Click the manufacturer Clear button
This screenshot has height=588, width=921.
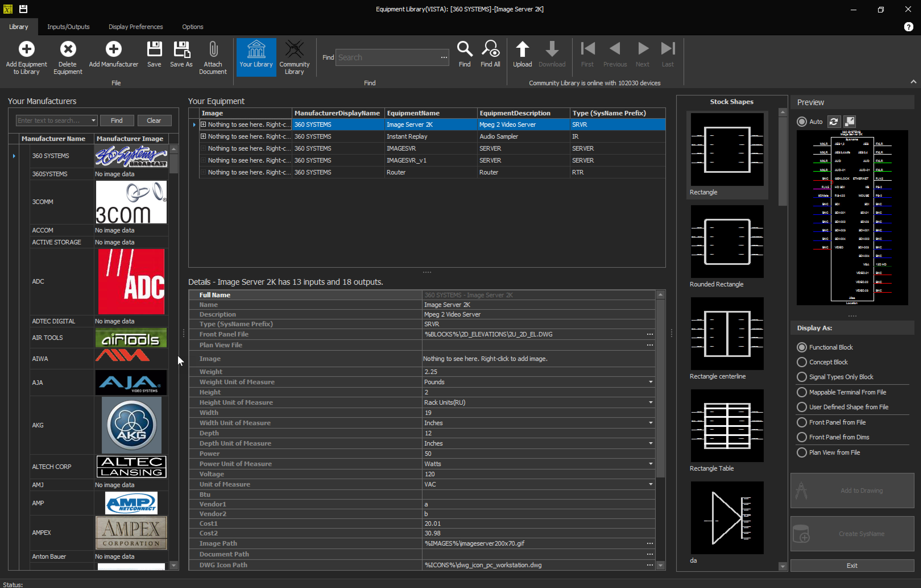coord(154,120)
